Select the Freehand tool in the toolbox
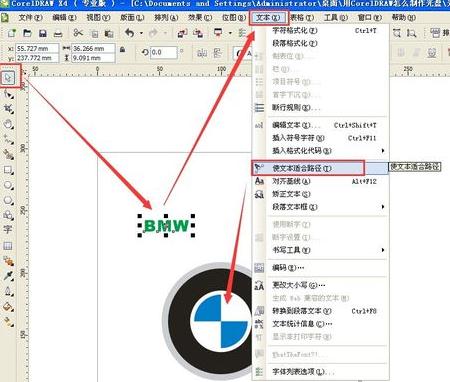This screenshot has height=382, width=450. coord(8,139)
